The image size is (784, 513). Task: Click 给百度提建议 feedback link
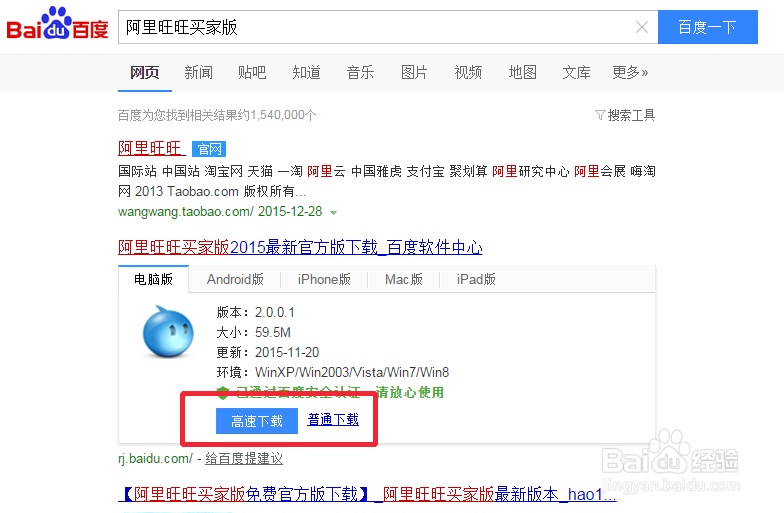click(x=244, y=458)
